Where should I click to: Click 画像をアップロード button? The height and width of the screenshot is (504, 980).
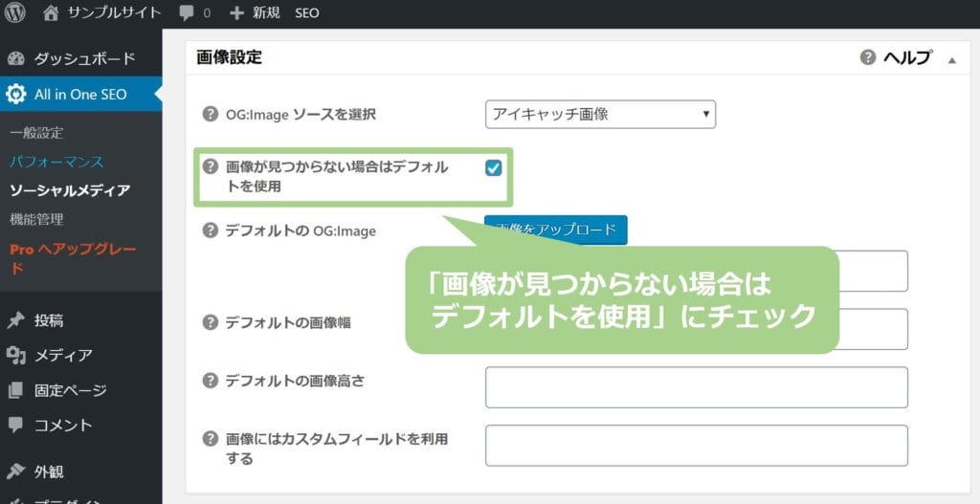coord(556,230)
